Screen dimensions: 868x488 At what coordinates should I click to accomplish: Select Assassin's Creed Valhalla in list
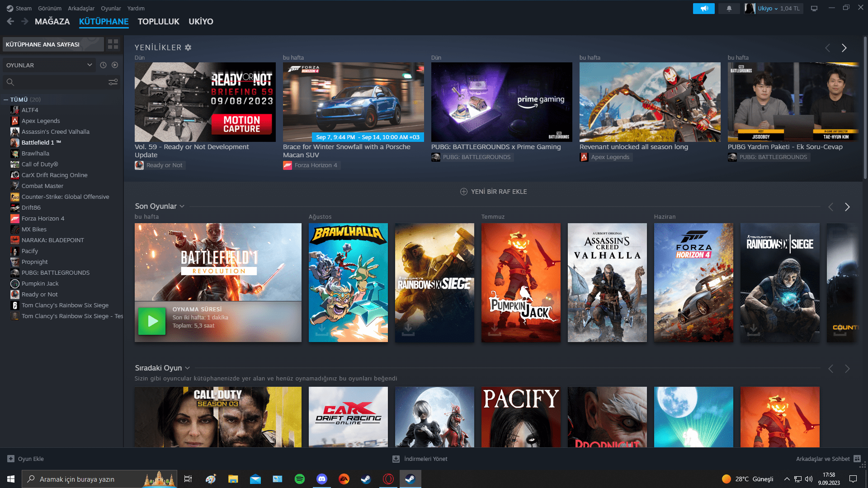tap(55, 131)
